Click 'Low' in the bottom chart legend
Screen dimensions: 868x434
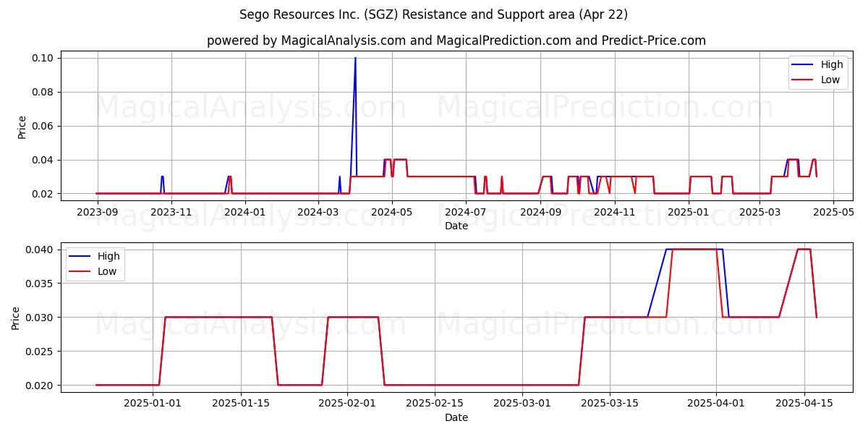[108, 272]
